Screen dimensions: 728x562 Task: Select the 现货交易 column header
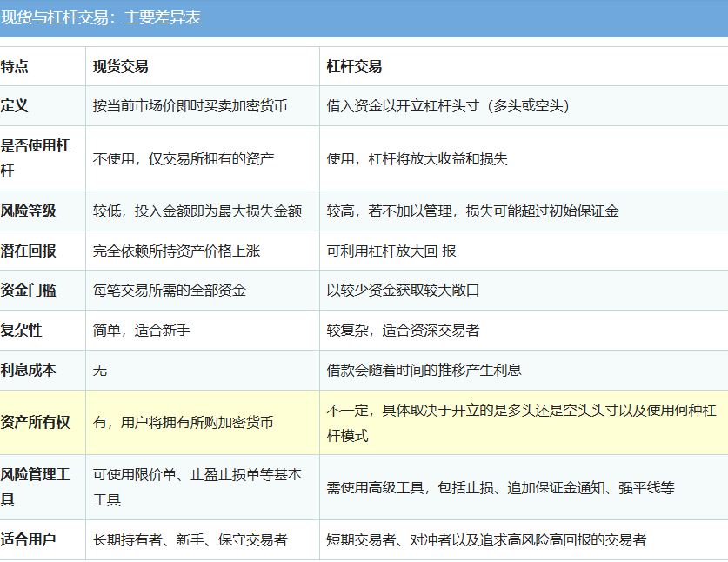121,66
